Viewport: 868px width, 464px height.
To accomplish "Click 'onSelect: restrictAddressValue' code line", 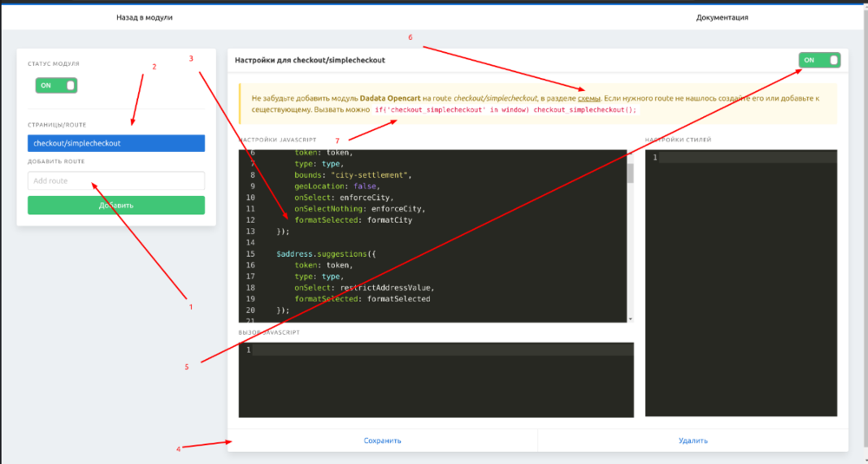I will click(x=363, y=287).
